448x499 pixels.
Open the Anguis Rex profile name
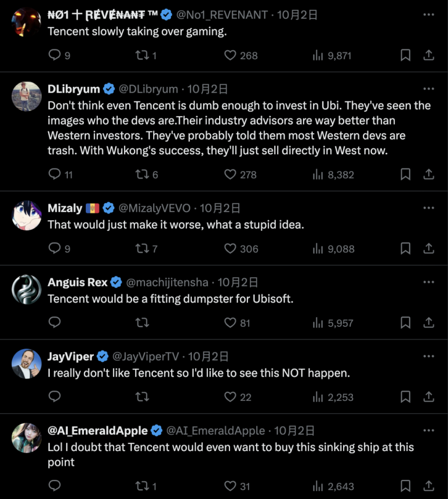[78, 282]
